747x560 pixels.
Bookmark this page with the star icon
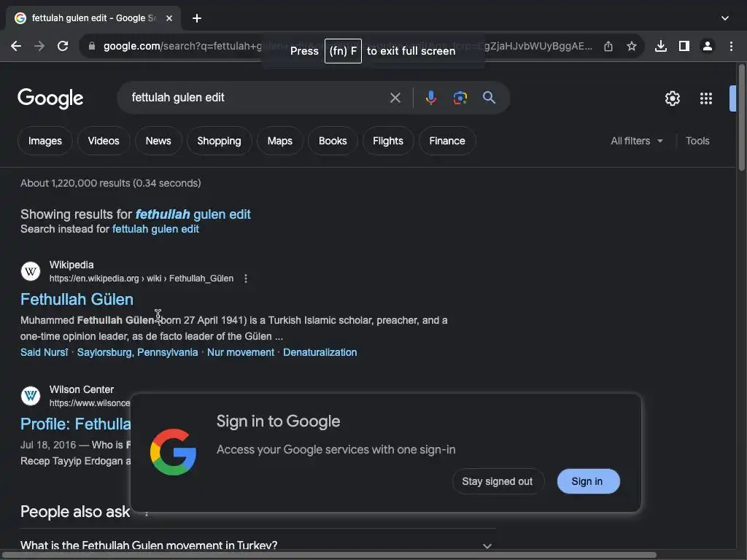tap(632, 46)
